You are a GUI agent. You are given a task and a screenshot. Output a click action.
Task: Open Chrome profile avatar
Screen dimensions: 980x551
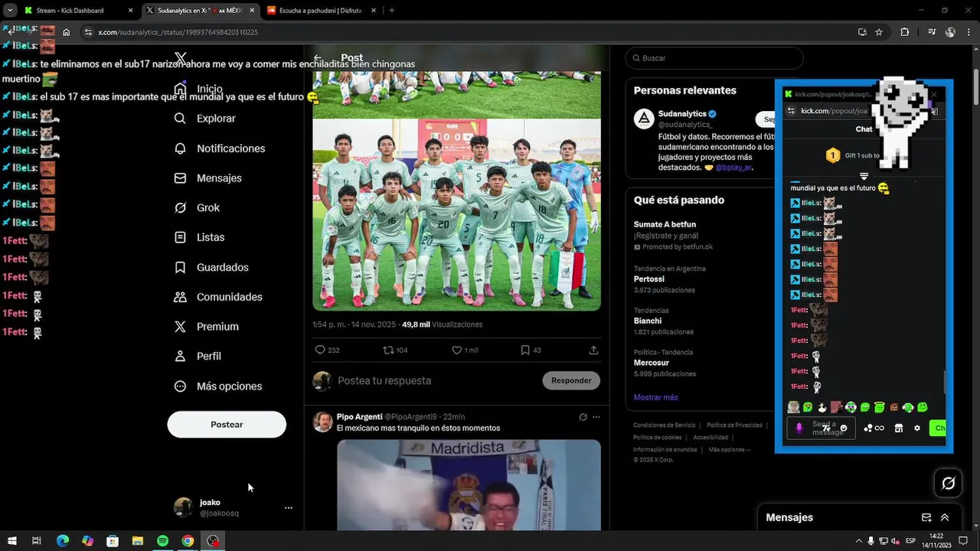pyautogui.click(x=950, y=32)
